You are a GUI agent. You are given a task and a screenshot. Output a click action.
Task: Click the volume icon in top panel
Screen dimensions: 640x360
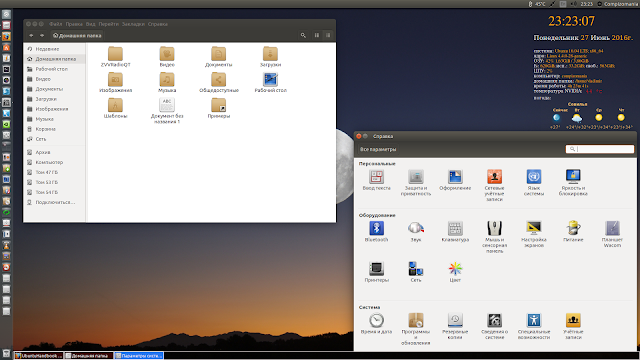(x=573, y=4)
